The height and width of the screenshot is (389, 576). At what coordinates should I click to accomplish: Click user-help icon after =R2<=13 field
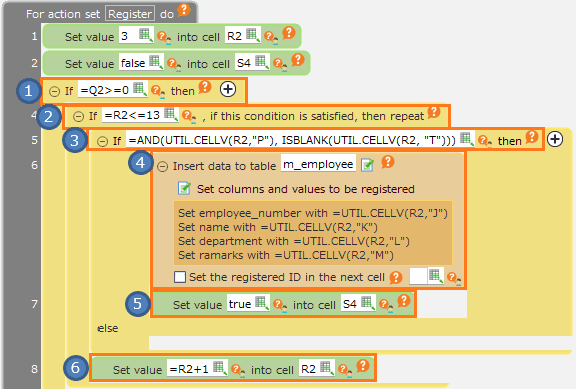coord(189,116)
